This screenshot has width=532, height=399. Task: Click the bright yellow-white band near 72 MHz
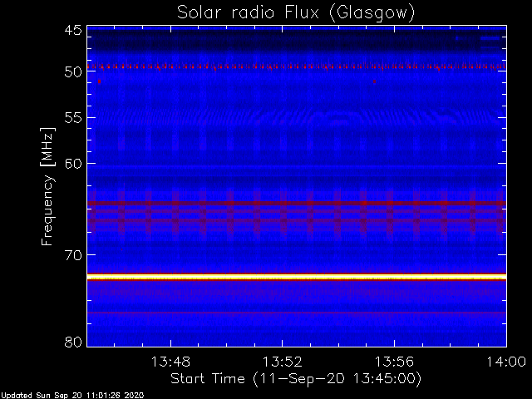(297, 277)
